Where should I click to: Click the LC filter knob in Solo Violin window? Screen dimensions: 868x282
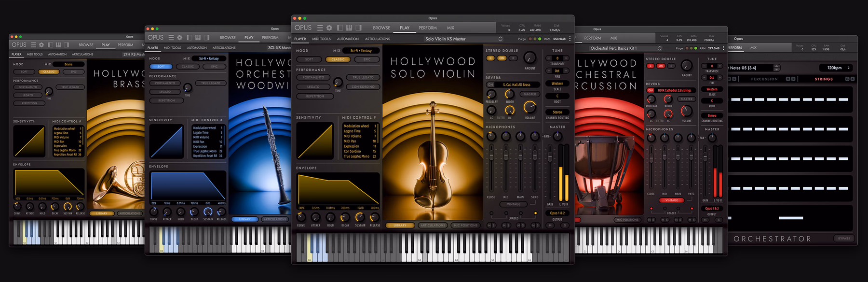coord(491,111)
